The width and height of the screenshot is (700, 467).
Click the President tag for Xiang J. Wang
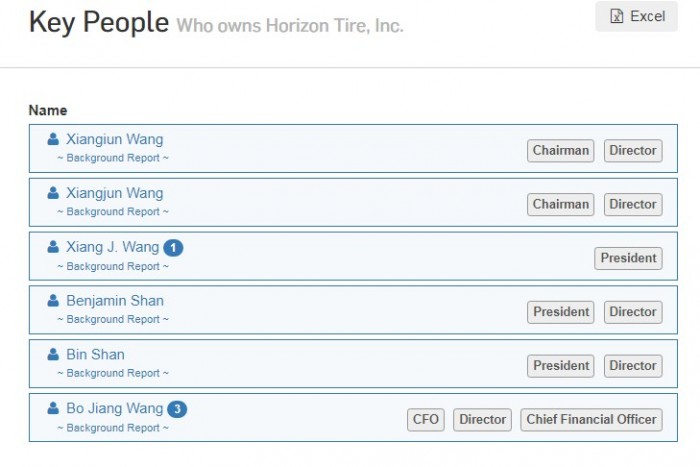(x=628, y=258)
